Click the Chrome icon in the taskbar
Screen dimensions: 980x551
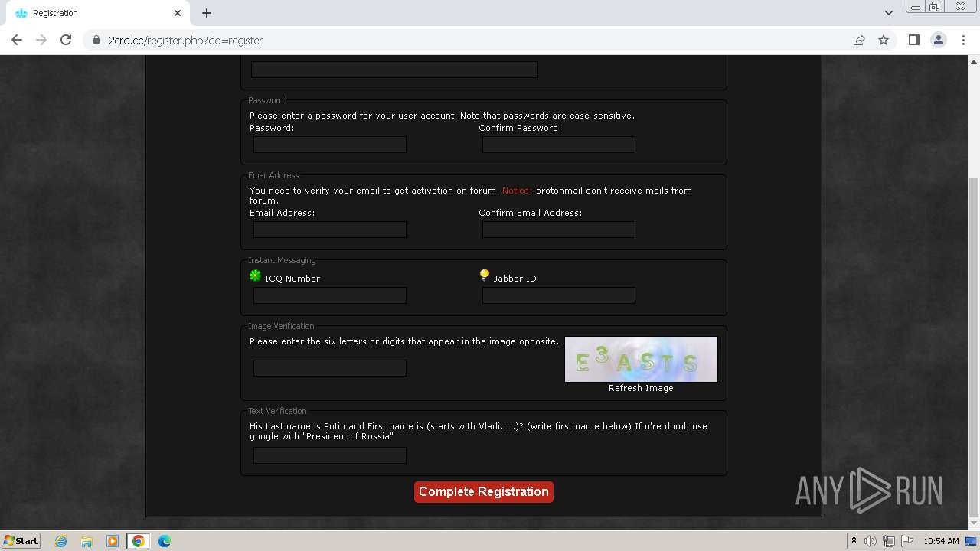click(139, 541)
